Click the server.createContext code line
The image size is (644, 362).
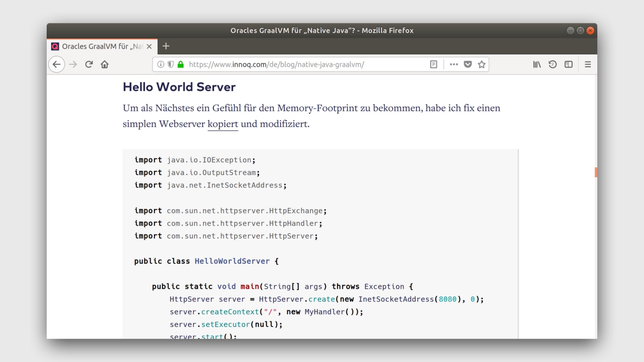(266, 312)
